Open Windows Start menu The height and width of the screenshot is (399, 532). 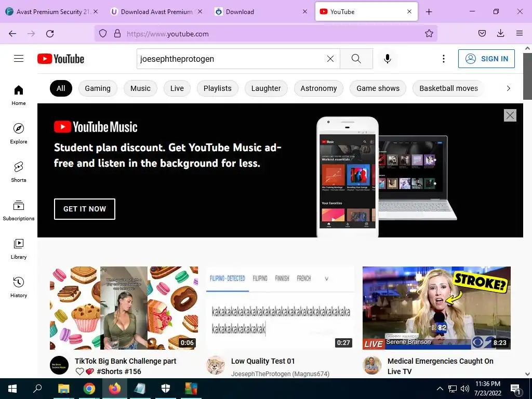(12, 389)
